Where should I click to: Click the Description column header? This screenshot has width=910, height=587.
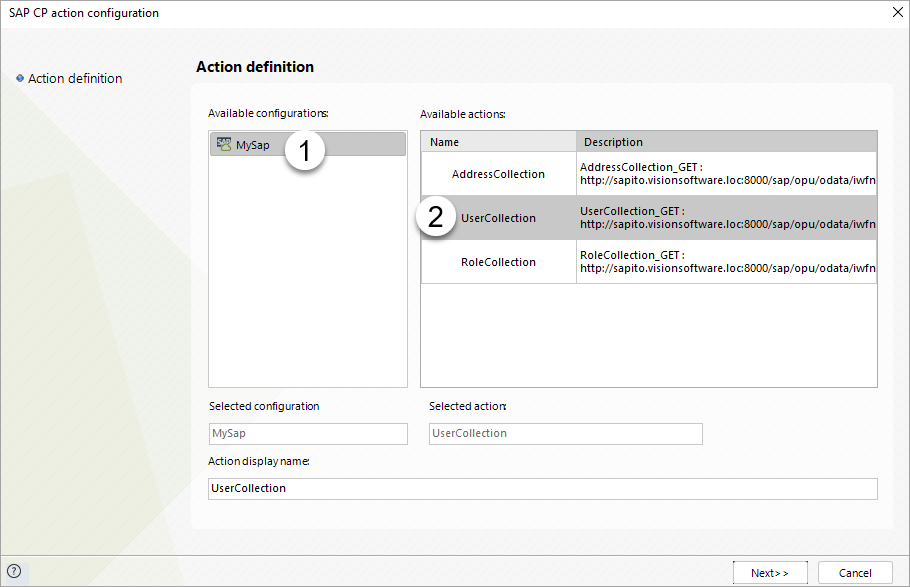click(726, 142)
